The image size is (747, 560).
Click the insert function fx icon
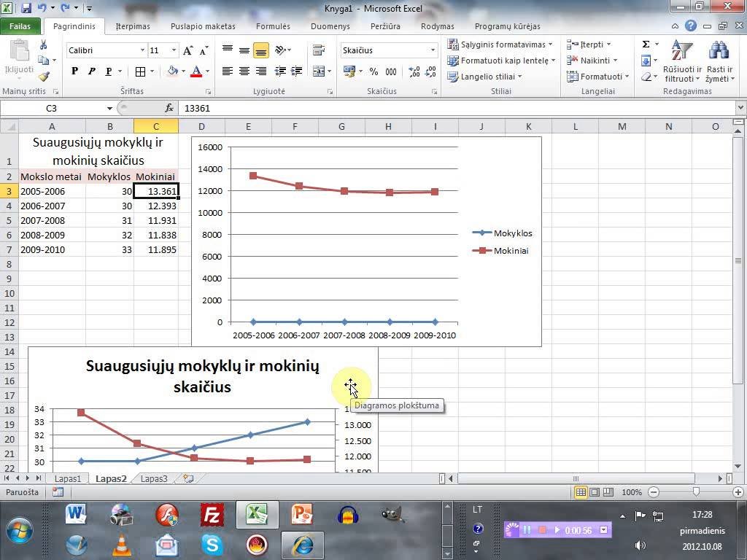(x=169, y=108)
